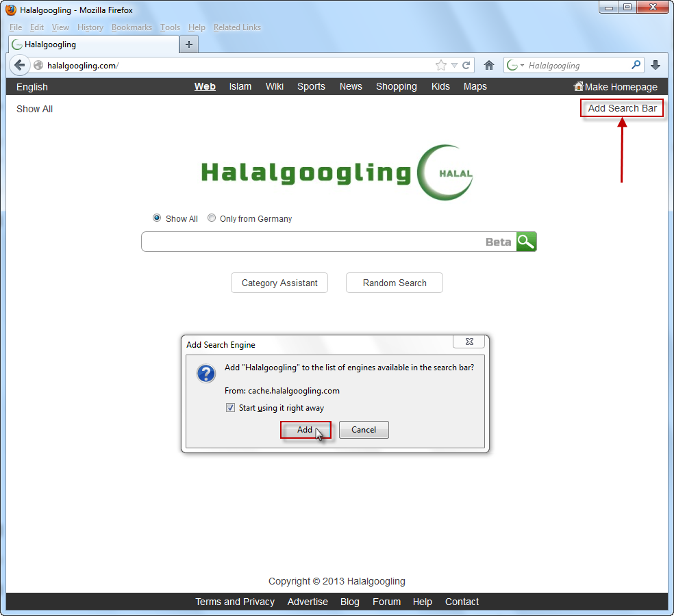
Task: Open the Help menu in menu bar
Action: pyautogui.click(x=197, y=27)
